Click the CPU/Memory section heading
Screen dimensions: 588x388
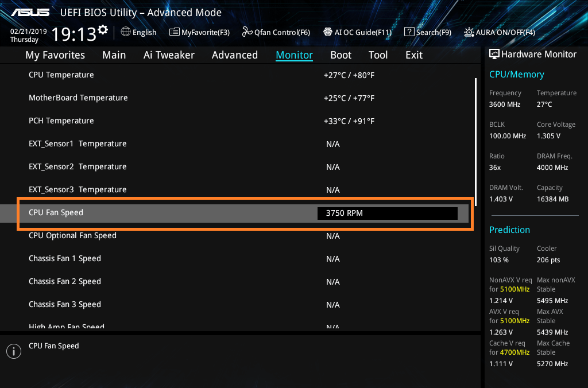coord(517,75)
